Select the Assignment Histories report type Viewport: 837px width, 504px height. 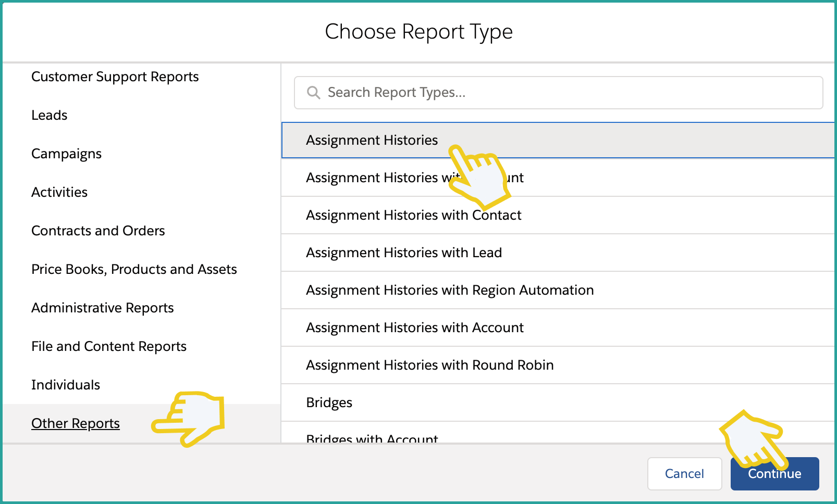coord(559,140)
